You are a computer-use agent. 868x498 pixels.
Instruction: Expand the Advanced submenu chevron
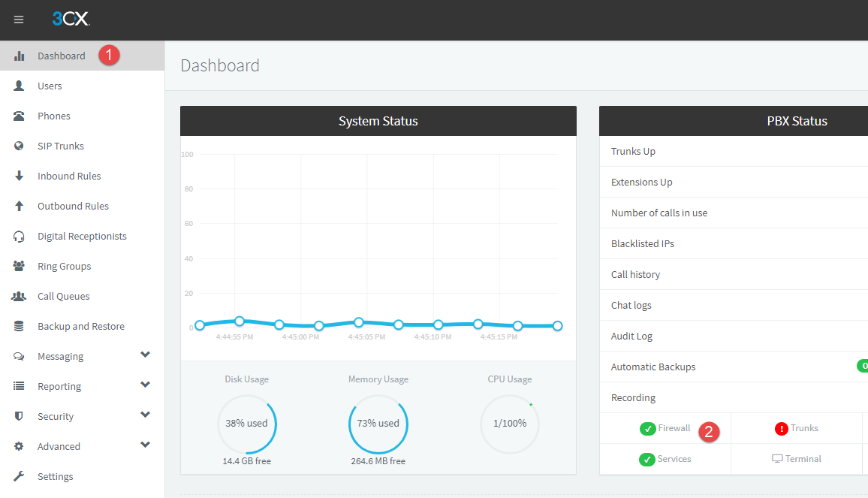click(x=145, y=445)
